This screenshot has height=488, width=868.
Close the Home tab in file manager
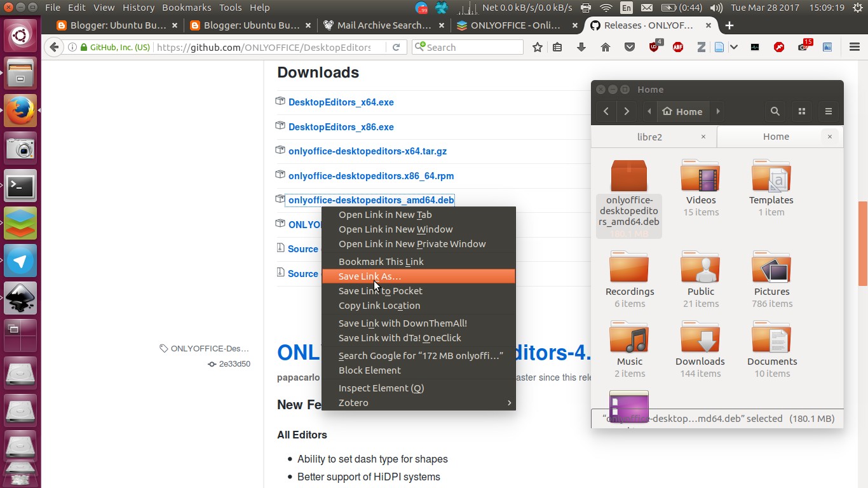click(x=829, y=136)
